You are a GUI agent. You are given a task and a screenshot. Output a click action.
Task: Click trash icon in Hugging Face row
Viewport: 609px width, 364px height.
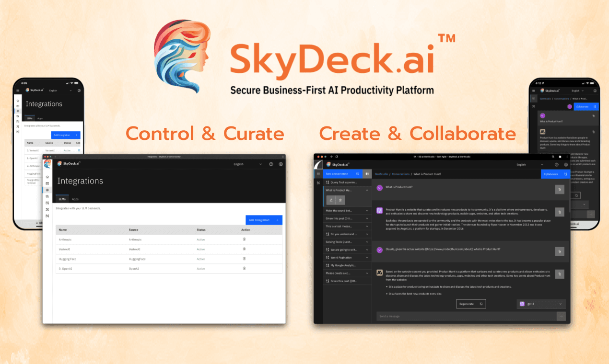(244, 259)
